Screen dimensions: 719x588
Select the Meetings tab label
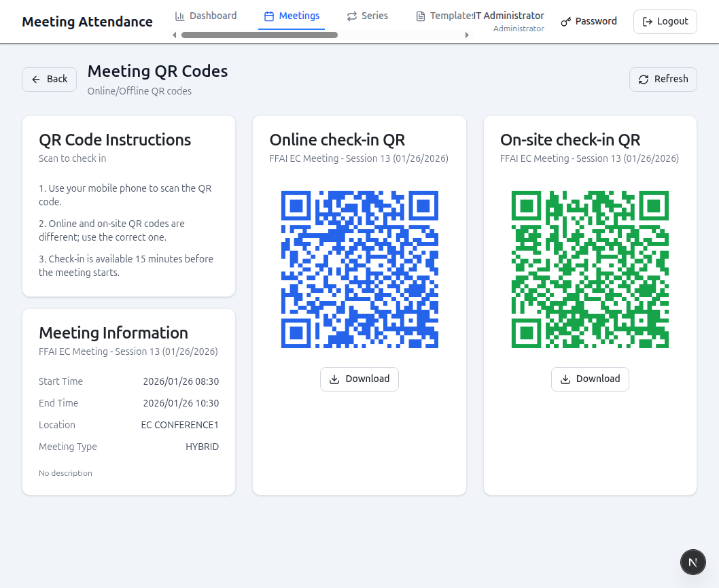click(300, 16)
